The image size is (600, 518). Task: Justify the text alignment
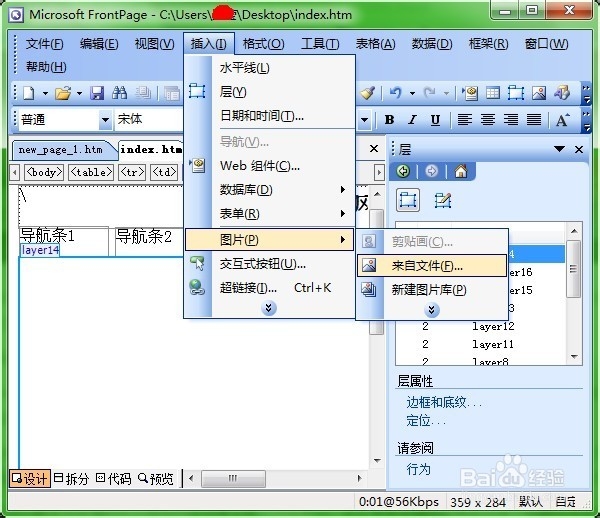pyautogui.click(x=534, y=120)
